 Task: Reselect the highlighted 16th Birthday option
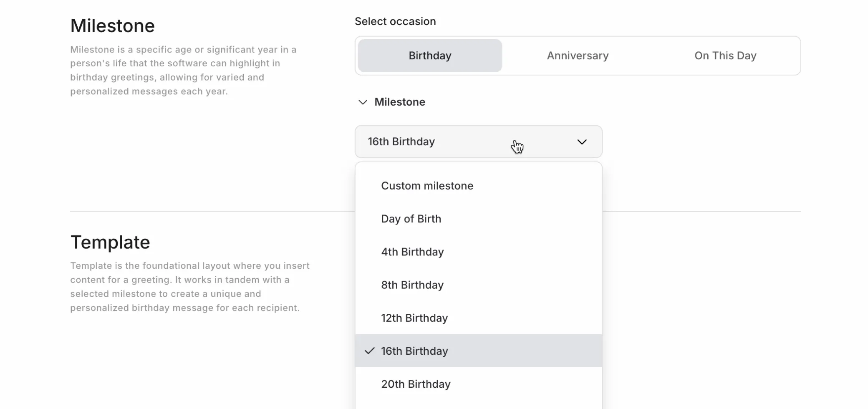coord(414,351)
